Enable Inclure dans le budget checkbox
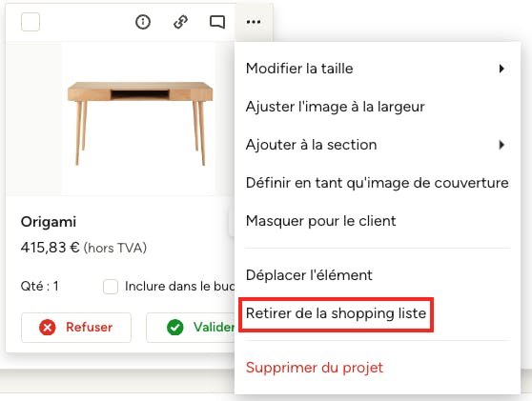This screenshot has width=532, height=401. pos(111,287)
